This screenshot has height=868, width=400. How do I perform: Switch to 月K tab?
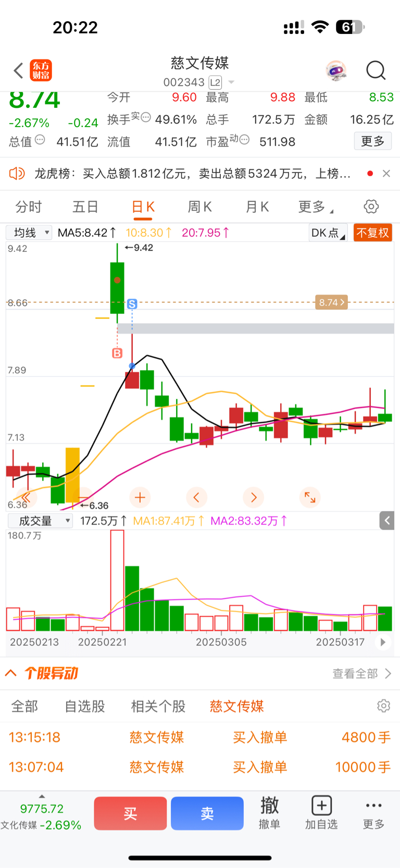tap(257, 207)
